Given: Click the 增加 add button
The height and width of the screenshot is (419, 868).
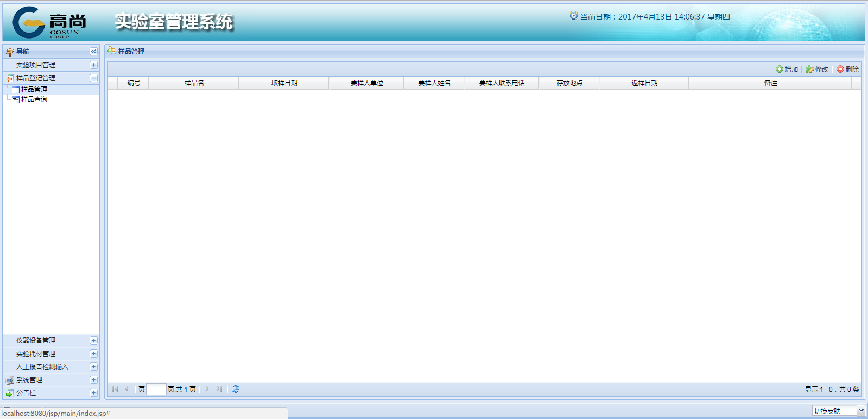Looking at the screenshot, I should tap(787, 70).
